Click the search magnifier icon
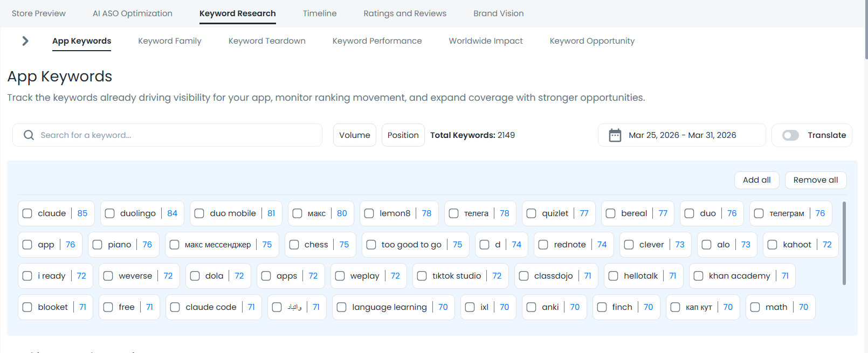The width and height of the screenshot is (868, 353). pos(29,135)
